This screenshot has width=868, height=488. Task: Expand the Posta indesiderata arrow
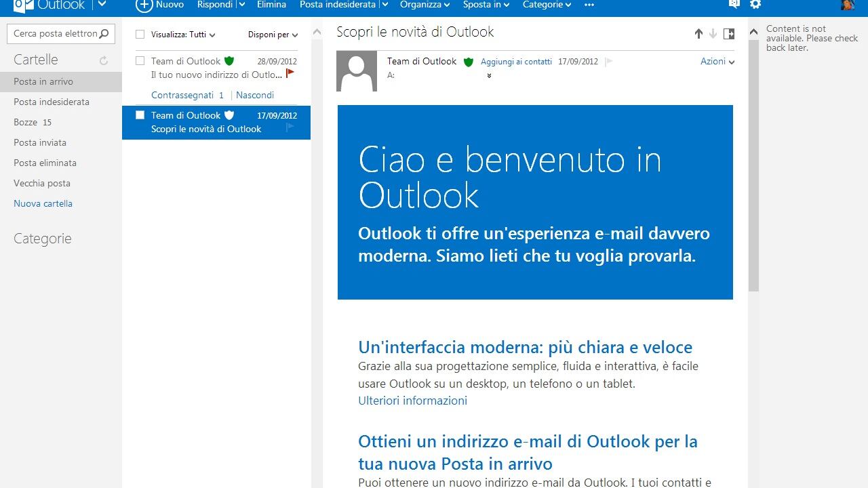[x=384, y=5]
